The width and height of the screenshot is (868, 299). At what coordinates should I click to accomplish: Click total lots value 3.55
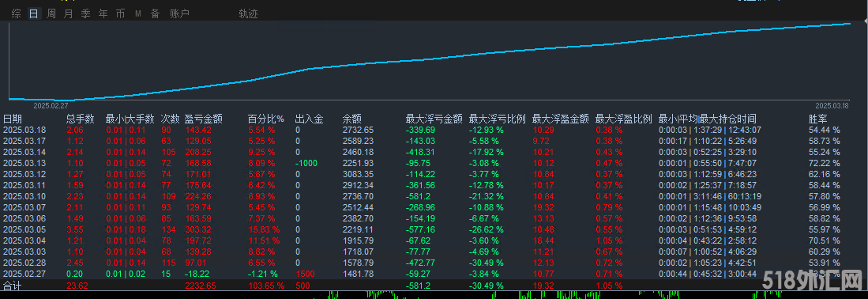[x=75, y=229]
